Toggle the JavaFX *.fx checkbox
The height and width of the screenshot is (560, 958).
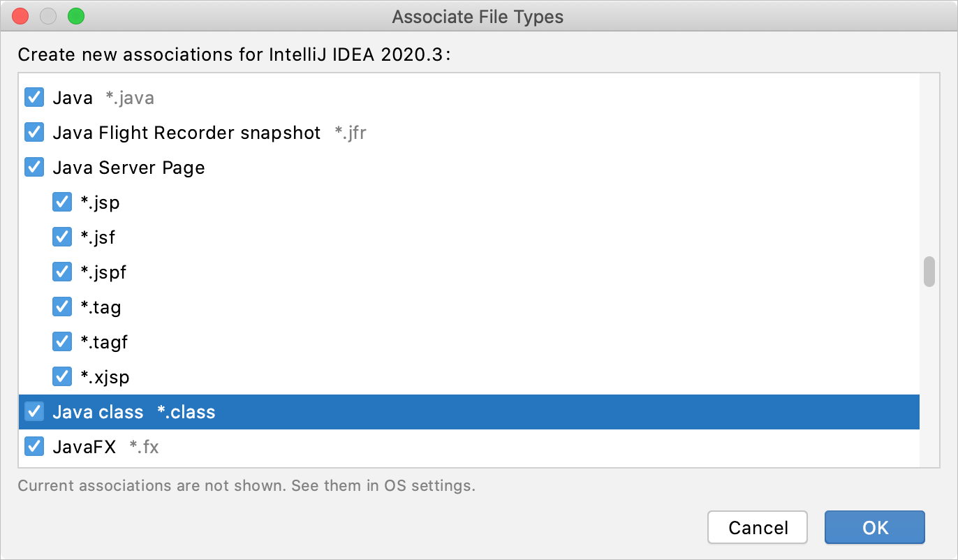click(34, 446)
